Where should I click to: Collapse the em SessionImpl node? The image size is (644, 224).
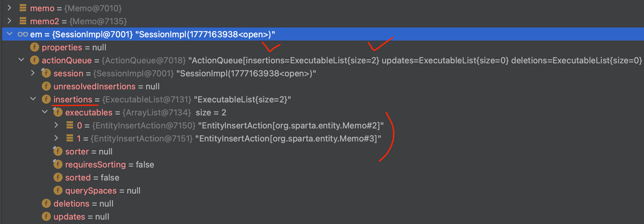click(x=10, y=34)
